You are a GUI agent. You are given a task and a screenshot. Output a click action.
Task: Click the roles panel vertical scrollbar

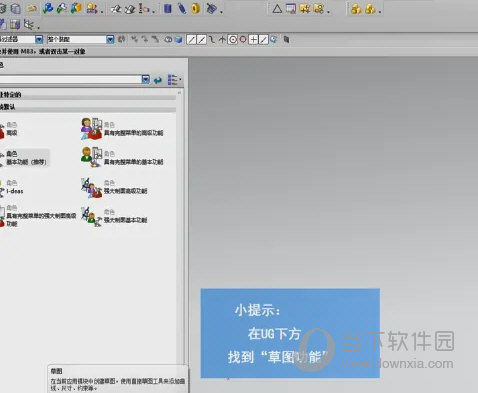point(180,227)
